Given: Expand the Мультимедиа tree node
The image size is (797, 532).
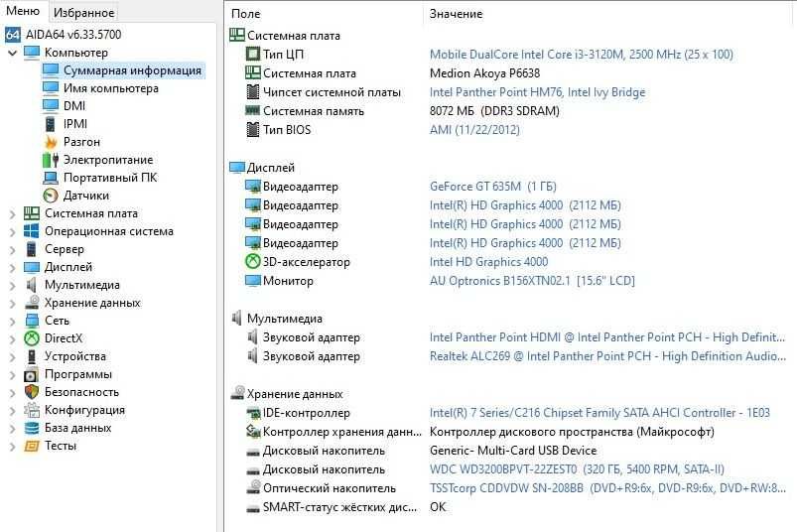Looking at the screenshot, I should click(x=13, y=285).
